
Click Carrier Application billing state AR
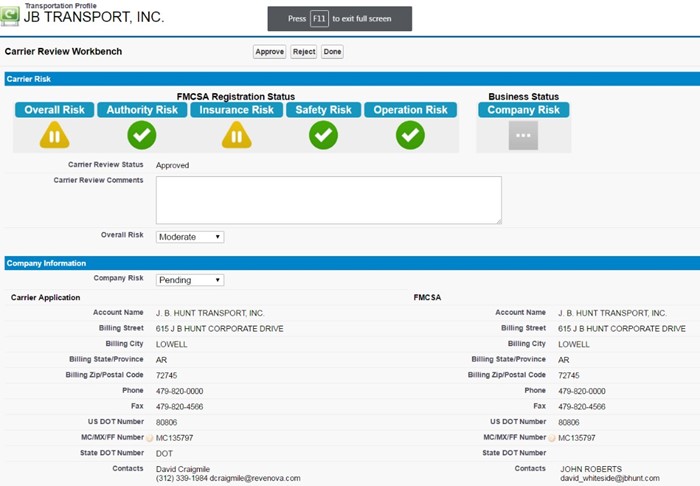(x=161, y=360)
